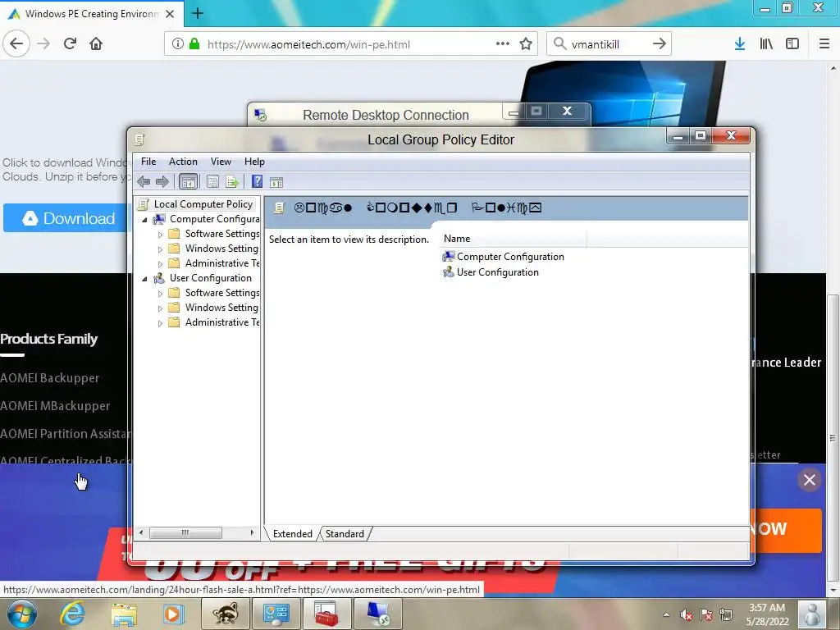This screenshot has height=630, width=840.
Task: Open the browser hamburger menu
Action: (x=824, y=43)
